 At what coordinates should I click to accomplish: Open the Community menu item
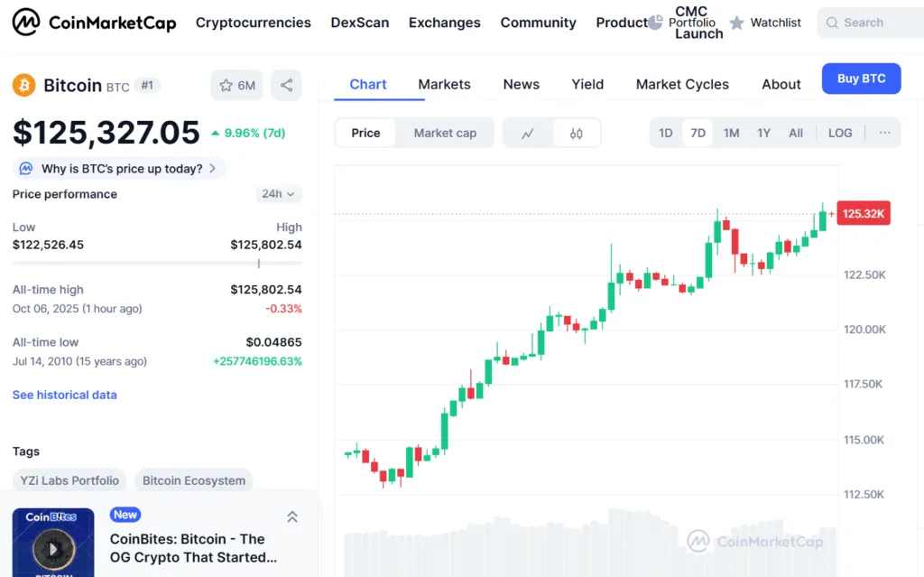pos(538,22)
